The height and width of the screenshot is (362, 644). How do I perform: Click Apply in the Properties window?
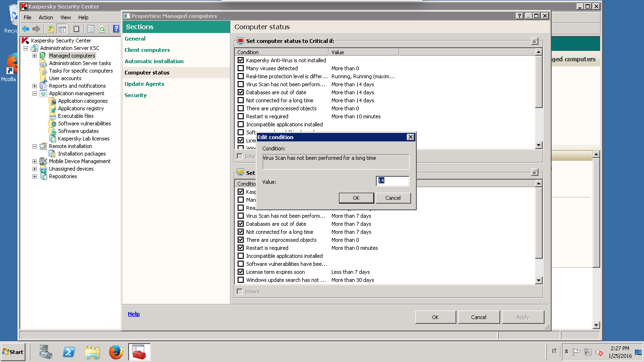tap(523, 317)
